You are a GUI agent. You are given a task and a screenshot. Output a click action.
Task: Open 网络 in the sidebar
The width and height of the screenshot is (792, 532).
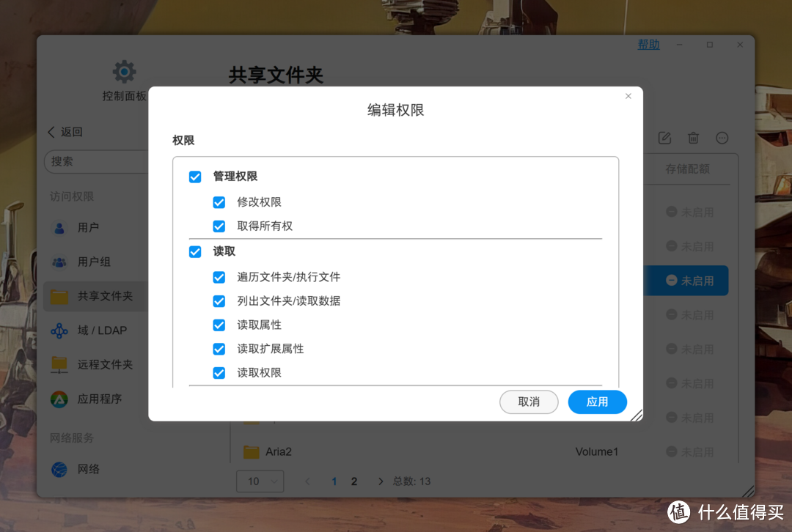tap(96, 469)
